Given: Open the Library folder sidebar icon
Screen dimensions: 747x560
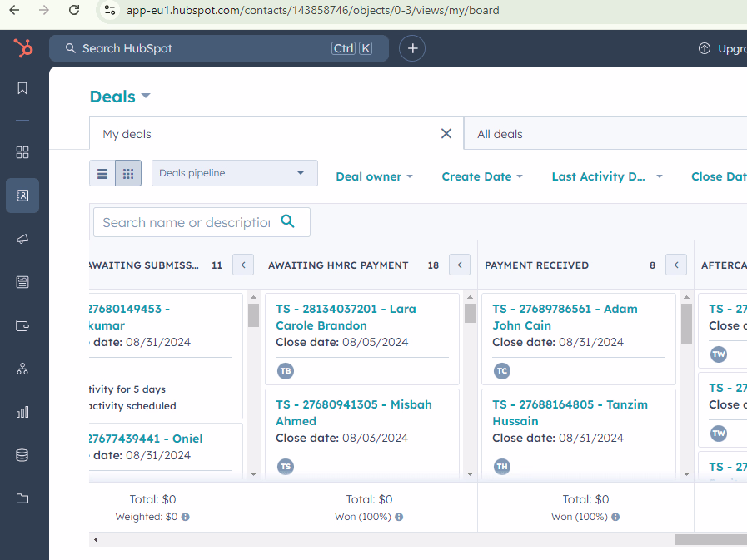Looking at the screenshot, I should 22,498.
